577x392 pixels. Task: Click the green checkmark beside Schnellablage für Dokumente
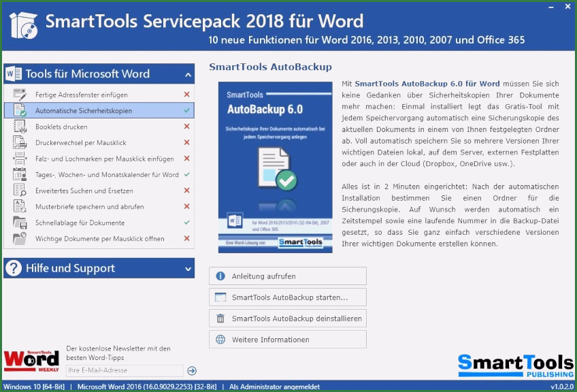click(187, 223)
